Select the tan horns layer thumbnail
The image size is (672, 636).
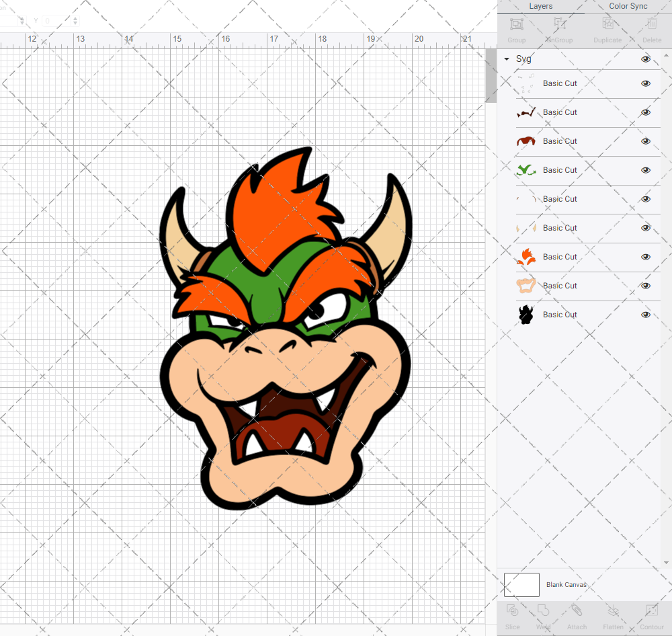[526, 228]
